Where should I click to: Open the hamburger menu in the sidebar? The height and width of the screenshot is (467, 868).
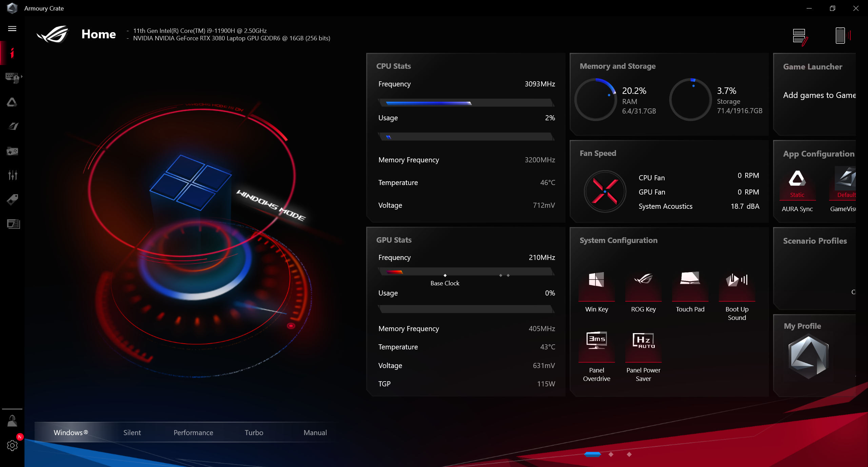(12, 28)
